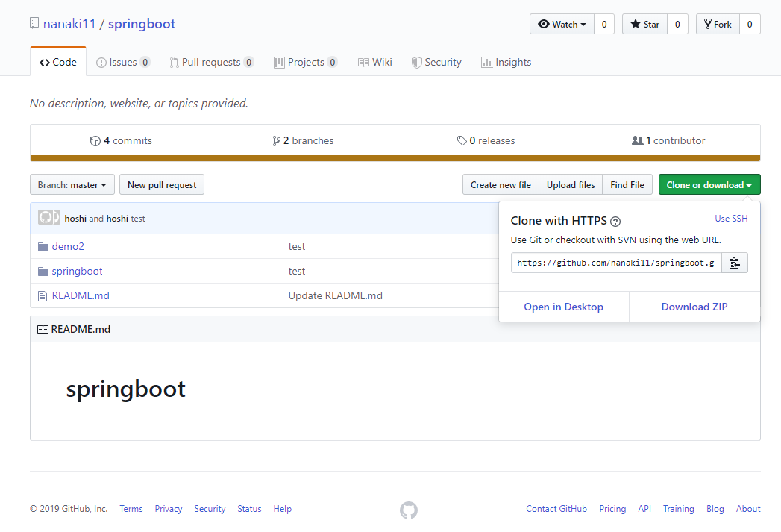View the 4 commits link
This screenshot has height=532, width=781.
(x=121, y=140)
